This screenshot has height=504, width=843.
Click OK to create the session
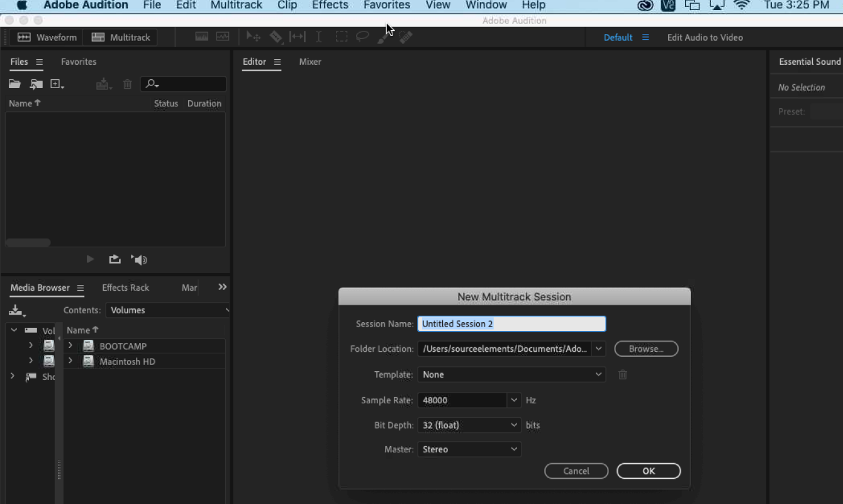(649, 471)
